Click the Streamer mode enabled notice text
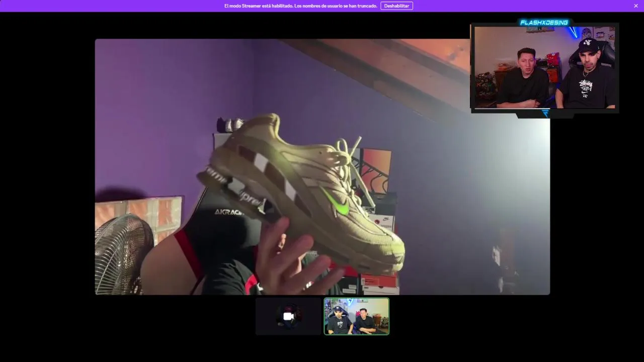The height and width of the screenshot is (362, 644). point(301,6)
